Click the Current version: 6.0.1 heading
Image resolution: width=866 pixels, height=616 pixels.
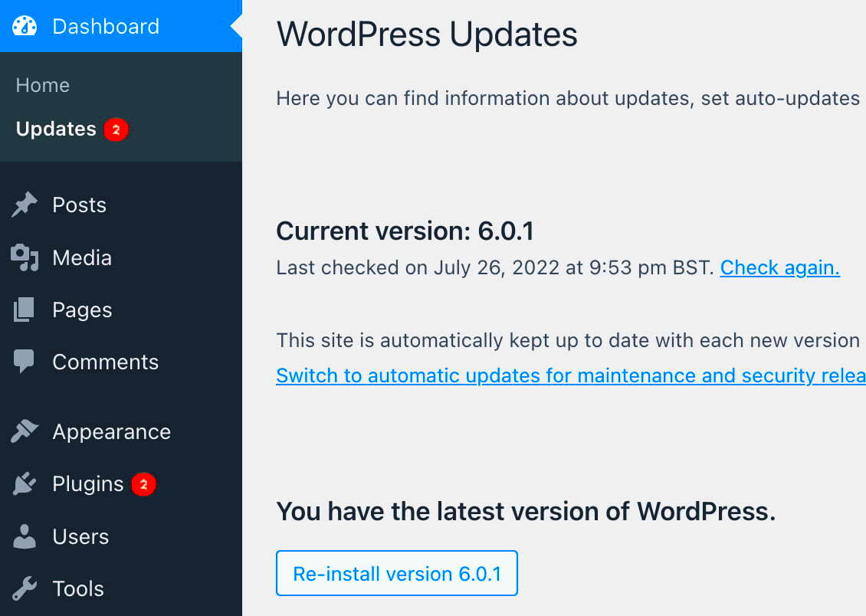pos(405,231)
